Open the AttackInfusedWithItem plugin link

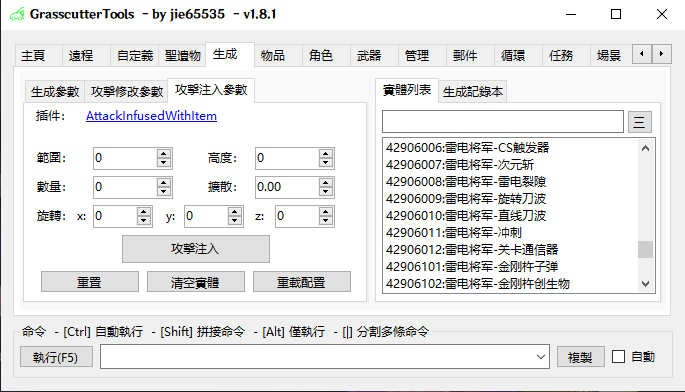[x=151, y=116]
